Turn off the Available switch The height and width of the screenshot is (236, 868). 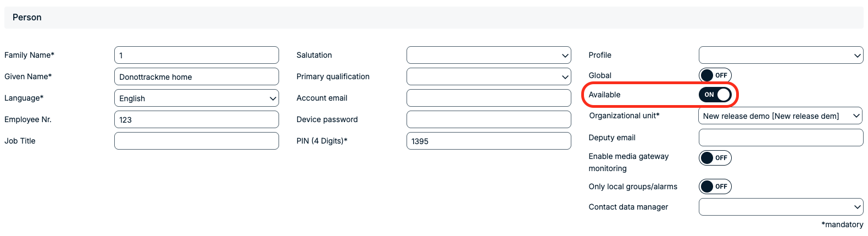715,95
